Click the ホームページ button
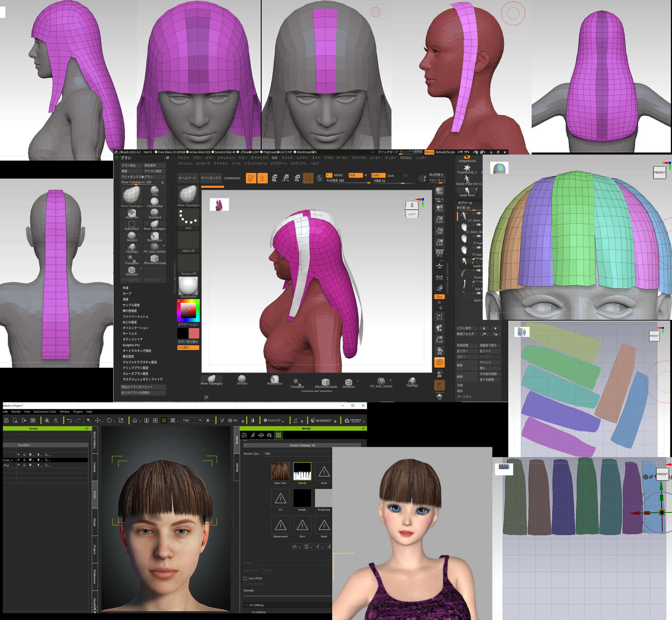Image resolution: width=672 pixels, height=620 pixels. pyautogui.click(x=187, y=178)
